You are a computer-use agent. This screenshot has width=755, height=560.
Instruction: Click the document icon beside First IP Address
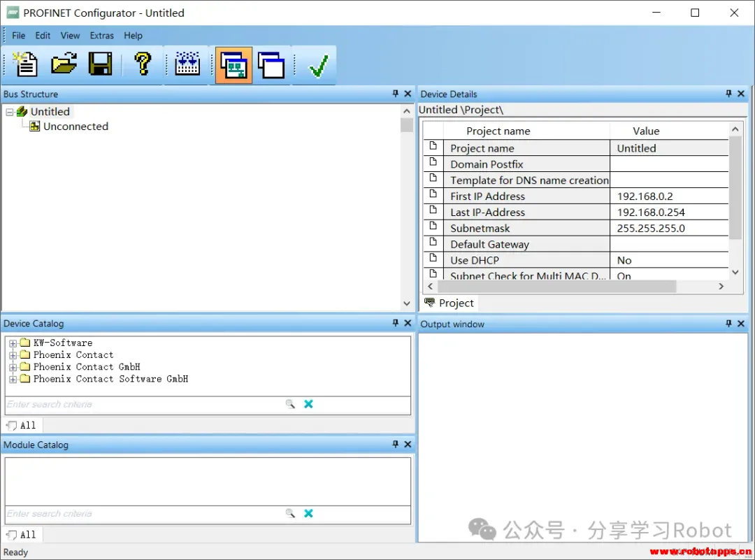click(x=433, y=194)
